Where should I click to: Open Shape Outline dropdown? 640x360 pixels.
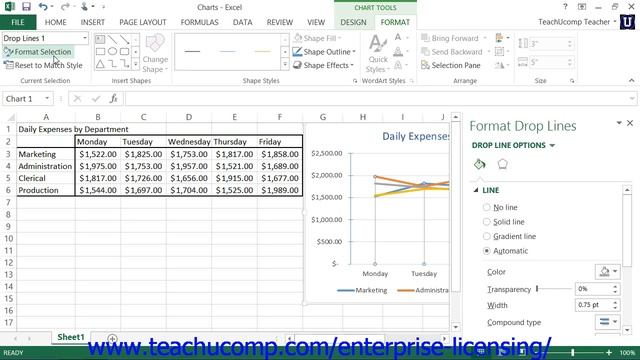coord(354,52)
